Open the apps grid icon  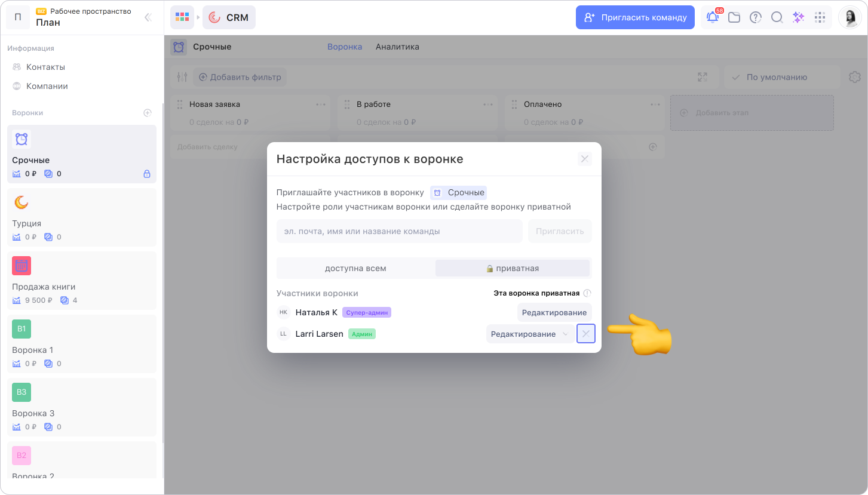pyautogui.click(x=820, y=17)
